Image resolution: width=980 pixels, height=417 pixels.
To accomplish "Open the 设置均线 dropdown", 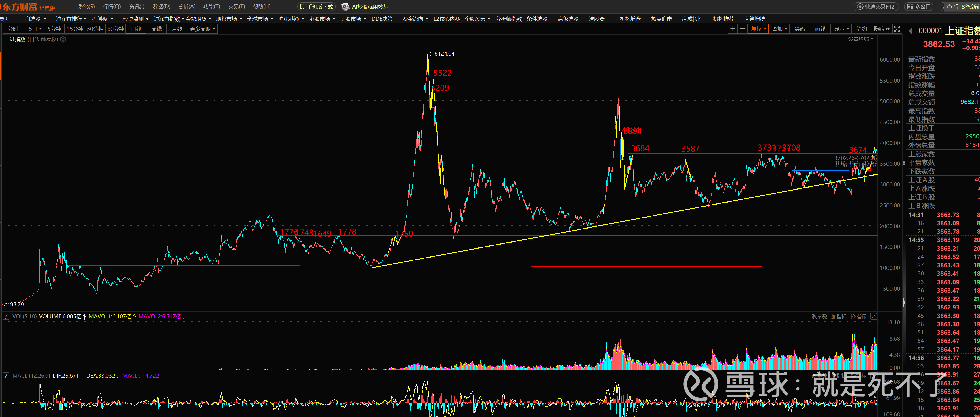I will pyautogui.click(x=860, y=39).
